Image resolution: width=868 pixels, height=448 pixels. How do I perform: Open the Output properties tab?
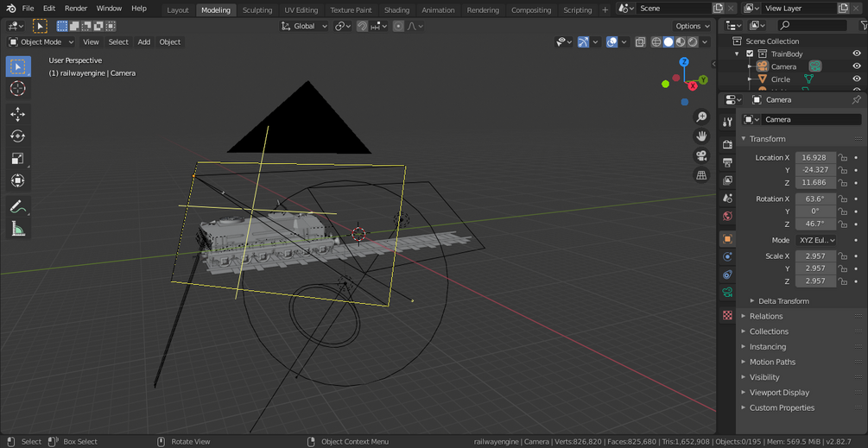727,162
